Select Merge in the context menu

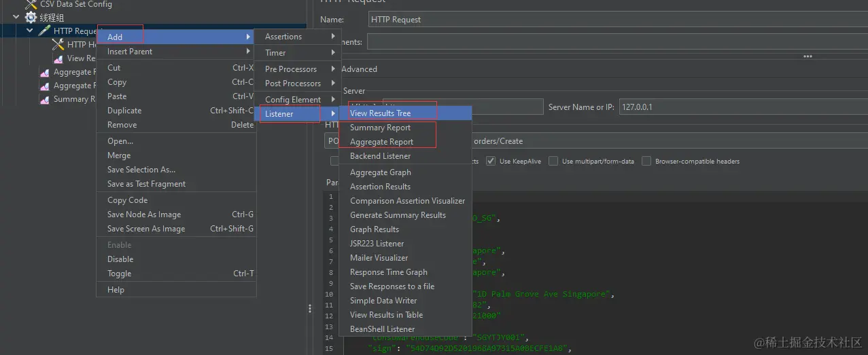pyautogui.click(x=175, y=155)
